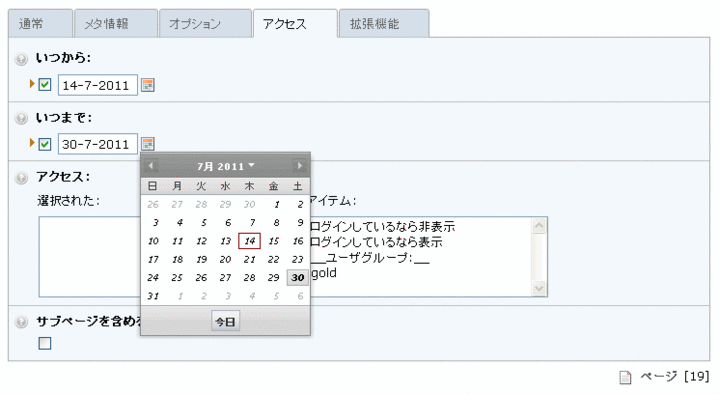This screenshot has width=720, height=394.
Task: Switch to the 拡張機能 tab
Action: point(383,24)
